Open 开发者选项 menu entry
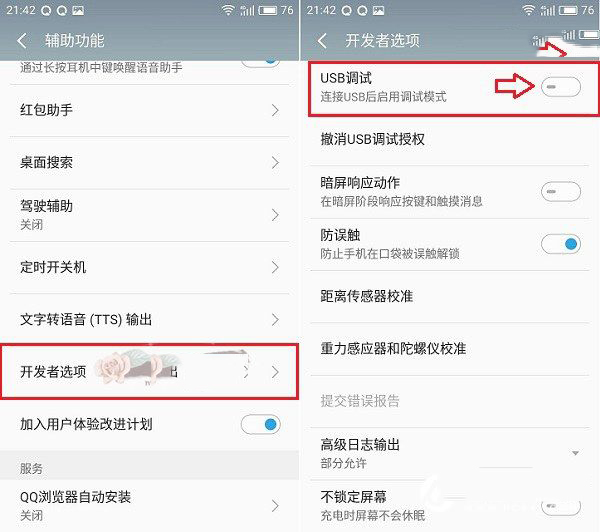 tap(149, 372)
